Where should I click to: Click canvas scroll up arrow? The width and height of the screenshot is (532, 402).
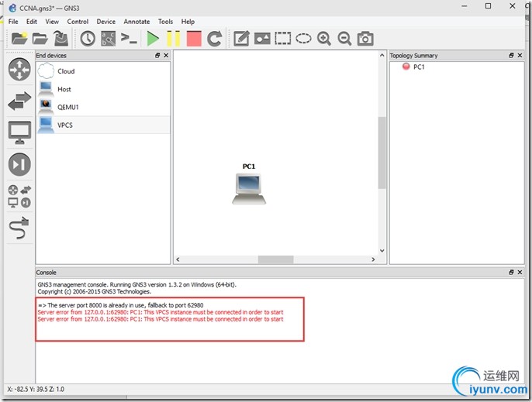pyautogui.click(x=382, y=55)
